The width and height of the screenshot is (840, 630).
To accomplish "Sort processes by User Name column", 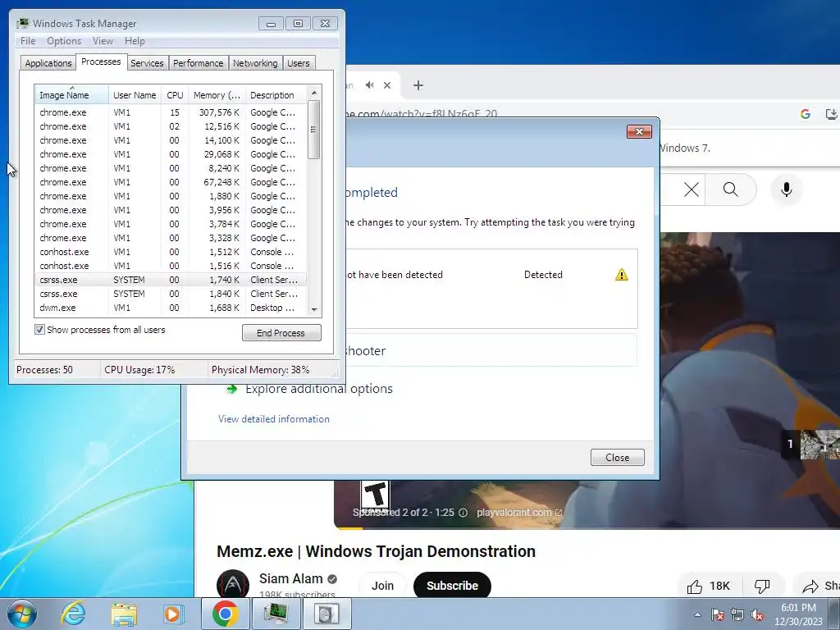I will (x=135, y=95).
